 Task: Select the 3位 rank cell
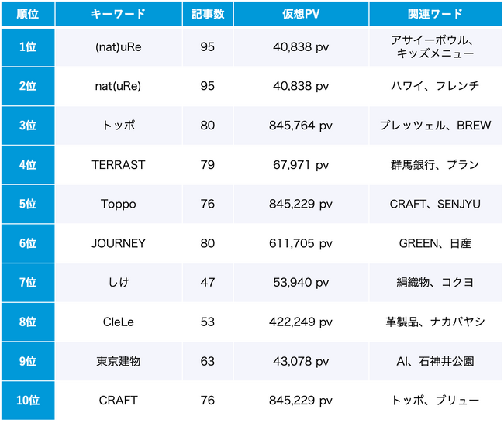coord(27,126)
